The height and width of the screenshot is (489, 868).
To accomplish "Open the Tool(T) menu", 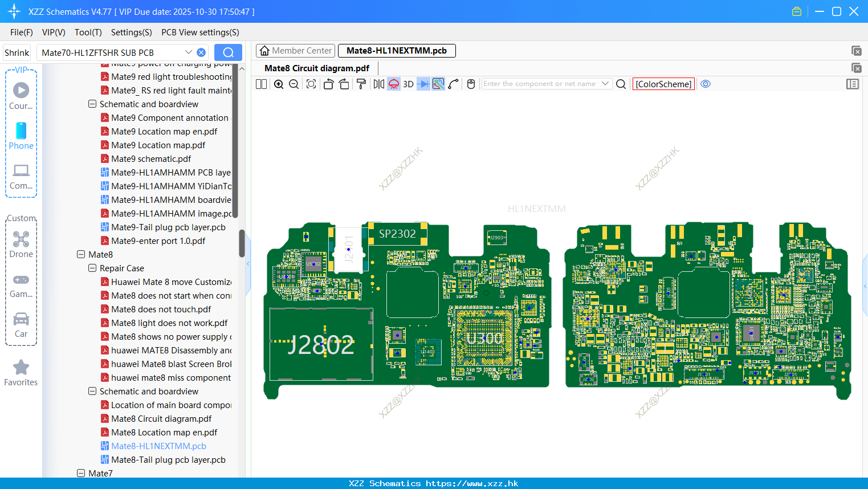I will (x=88, y=32).
